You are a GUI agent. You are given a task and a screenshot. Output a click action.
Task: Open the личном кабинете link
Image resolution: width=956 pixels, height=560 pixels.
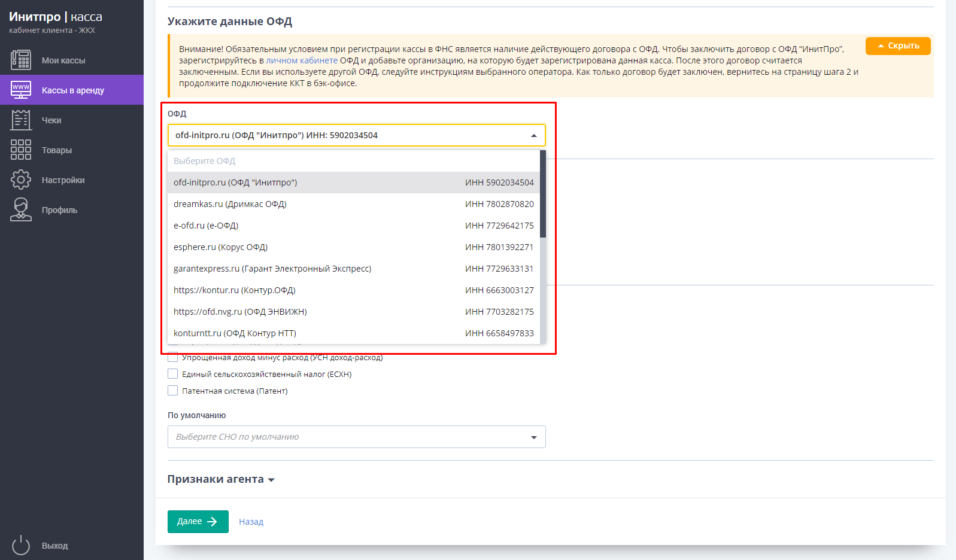pos(302,60)
